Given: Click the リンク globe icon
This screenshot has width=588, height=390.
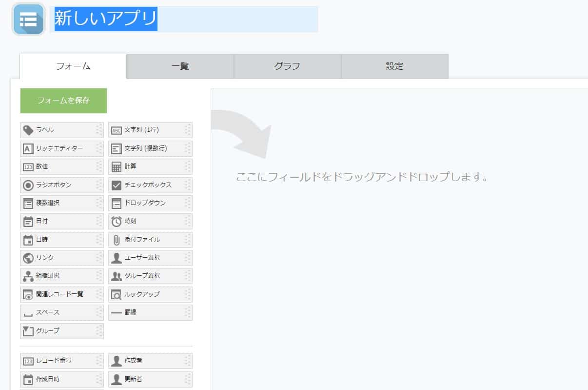Looking at the screenshot, I should [28, 258].
